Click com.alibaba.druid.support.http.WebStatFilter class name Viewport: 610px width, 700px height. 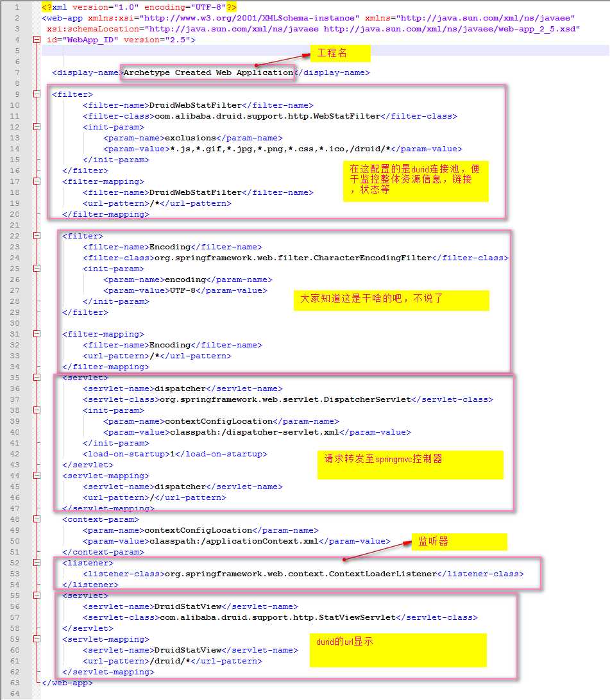(267, 115)
